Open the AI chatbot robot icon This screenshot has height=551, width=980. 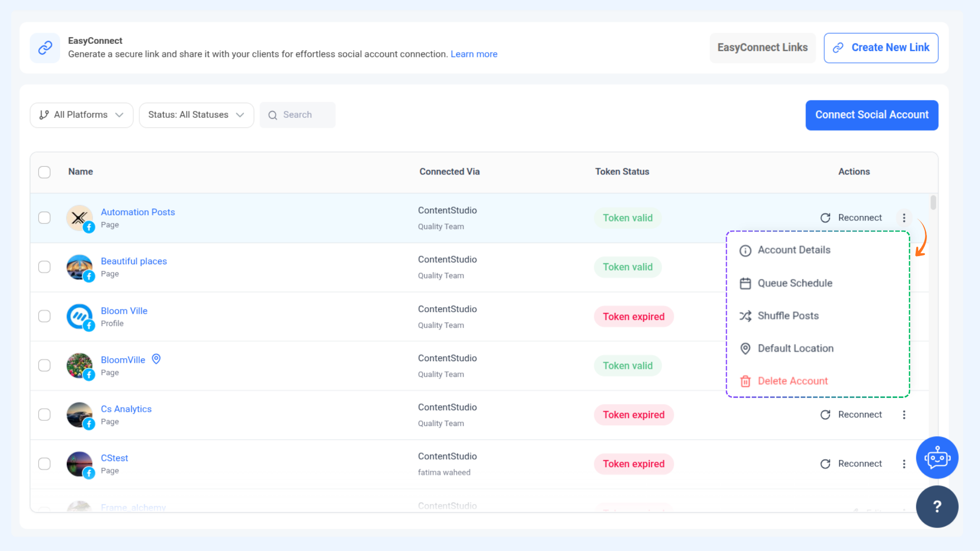pos(937,458)
